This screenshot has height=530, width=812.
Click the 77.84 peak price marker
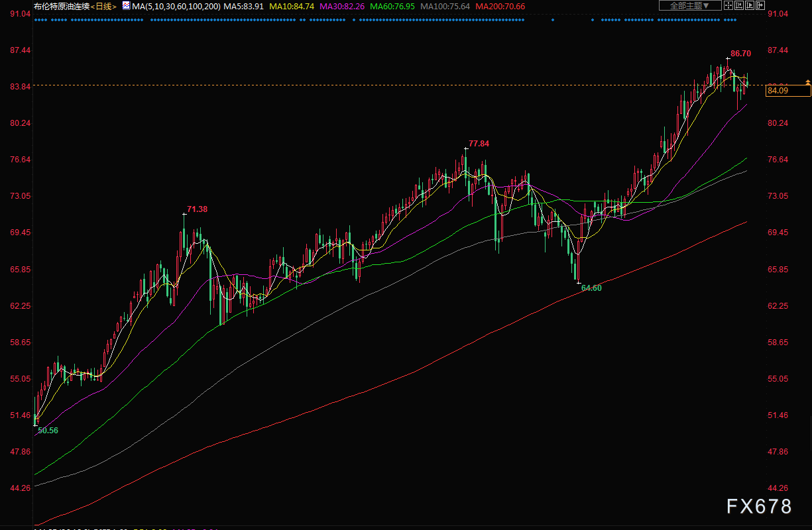click(479, 143)
